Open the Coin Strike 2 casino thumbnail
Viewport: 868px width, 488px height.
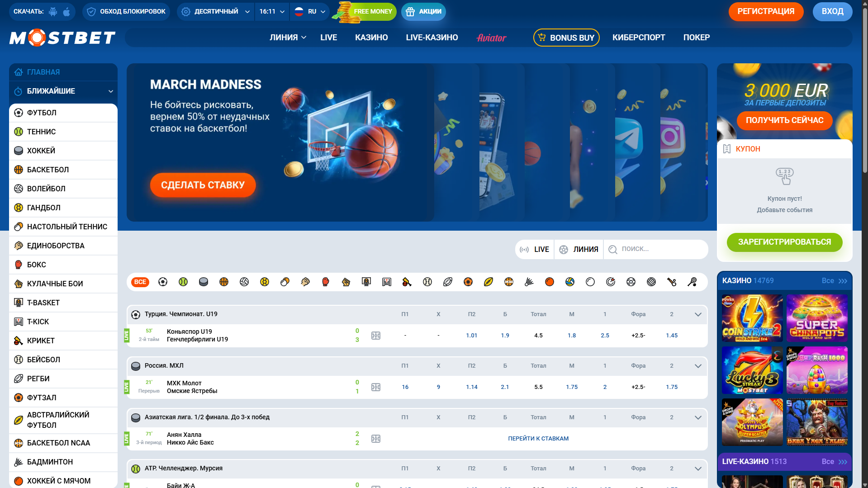(752, 318)
